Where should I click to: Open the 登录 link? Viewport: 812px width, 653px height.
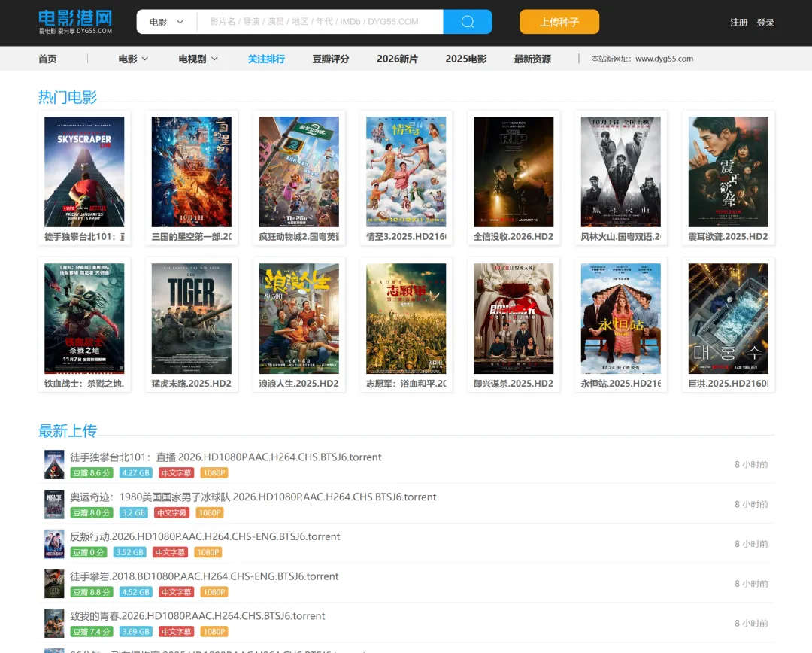(765, 23)
